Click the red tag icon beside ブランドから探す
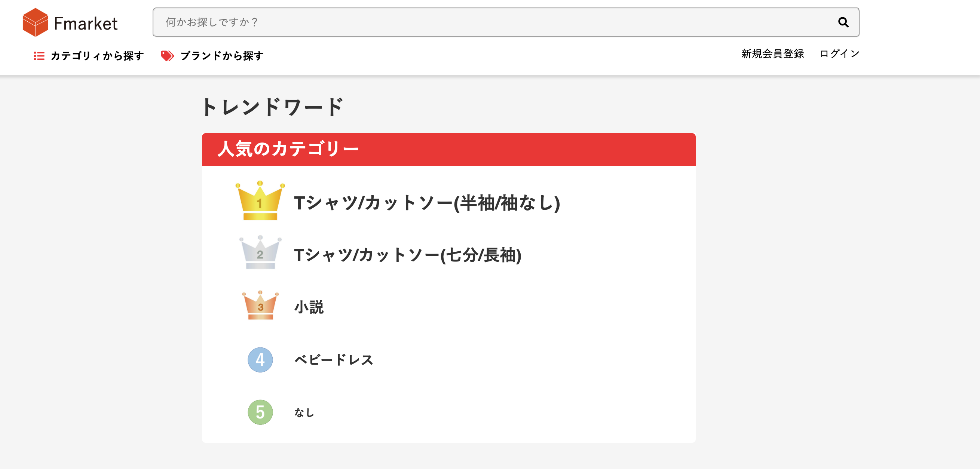This screenshot has height=469, width=980. pyautogui.click(x=168, y=56)
